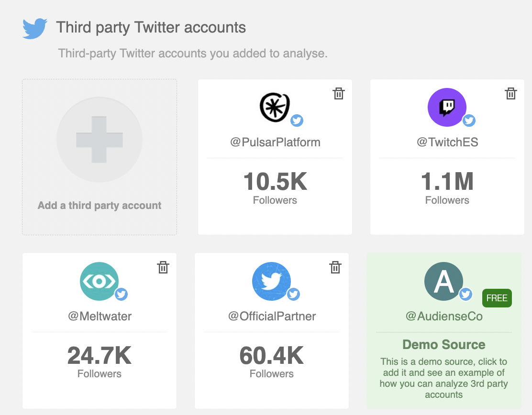The width and height of the screenshot is (532, 415).
Task: Click the PulsarPlatform asterisk avatar
Action: (275, 107)
